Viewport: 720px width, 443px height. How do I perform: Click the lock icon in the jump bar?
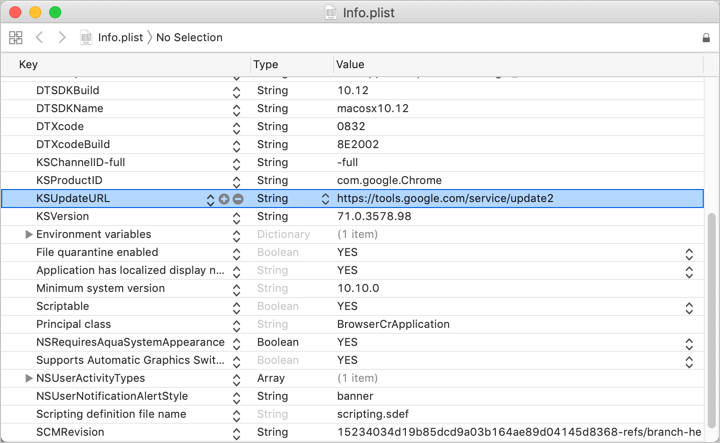click(x=706, y=38)
